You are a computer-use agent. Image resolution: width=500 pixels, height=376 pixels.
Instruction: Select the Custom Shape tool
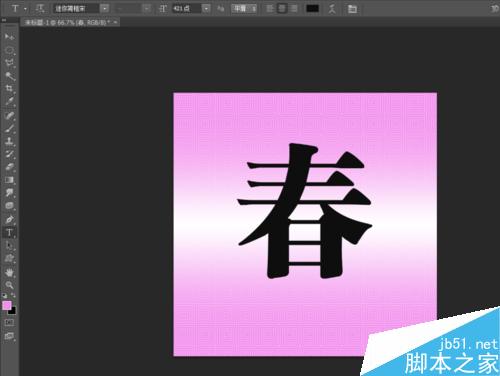click(9, 258)
